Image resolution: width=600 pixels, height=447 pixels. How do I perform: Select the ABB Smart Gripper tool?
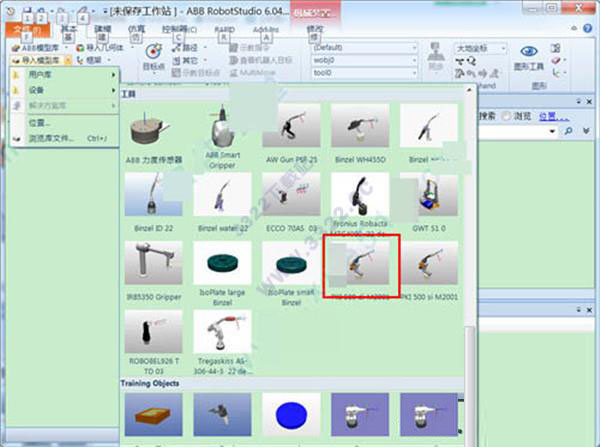(x=224, y=130)
